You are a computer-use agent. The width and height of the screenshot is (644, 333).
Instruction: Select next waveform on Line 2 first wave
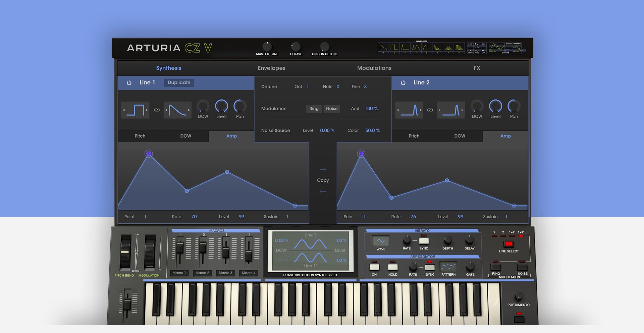coord(421,110)
